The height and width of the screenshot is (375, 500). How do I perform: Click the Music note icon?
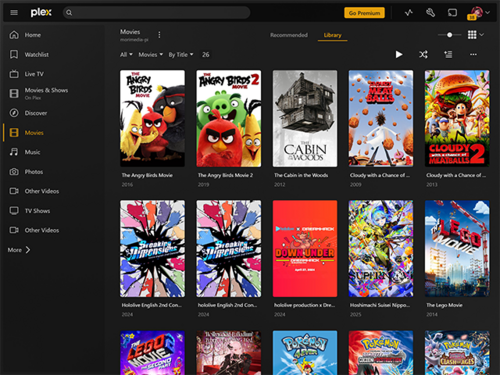click(x=14, y=152)
